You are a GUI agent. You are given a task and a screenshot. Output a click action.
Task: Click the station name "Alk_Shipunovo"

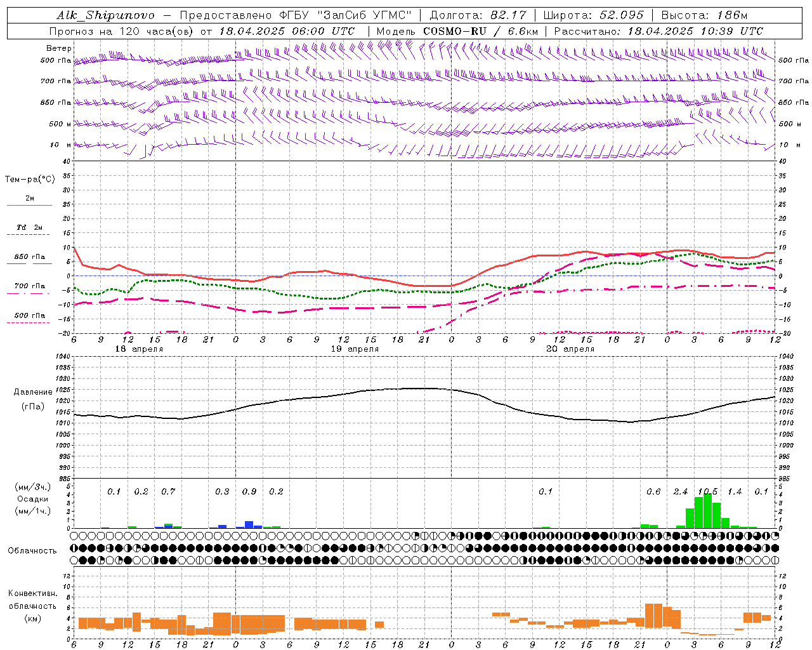pyautogui.click(x=105, y=15)
